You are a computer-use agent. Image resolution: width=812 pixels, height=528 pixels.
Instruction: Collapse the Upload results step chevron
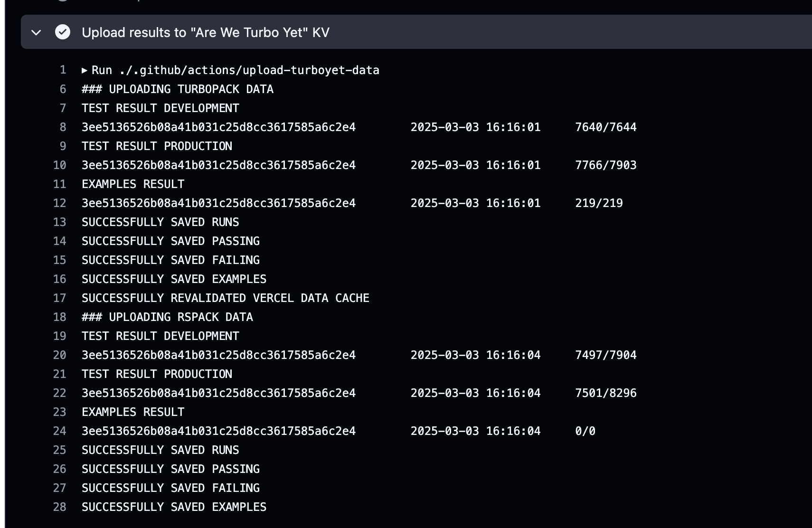(x=36, y=32)
